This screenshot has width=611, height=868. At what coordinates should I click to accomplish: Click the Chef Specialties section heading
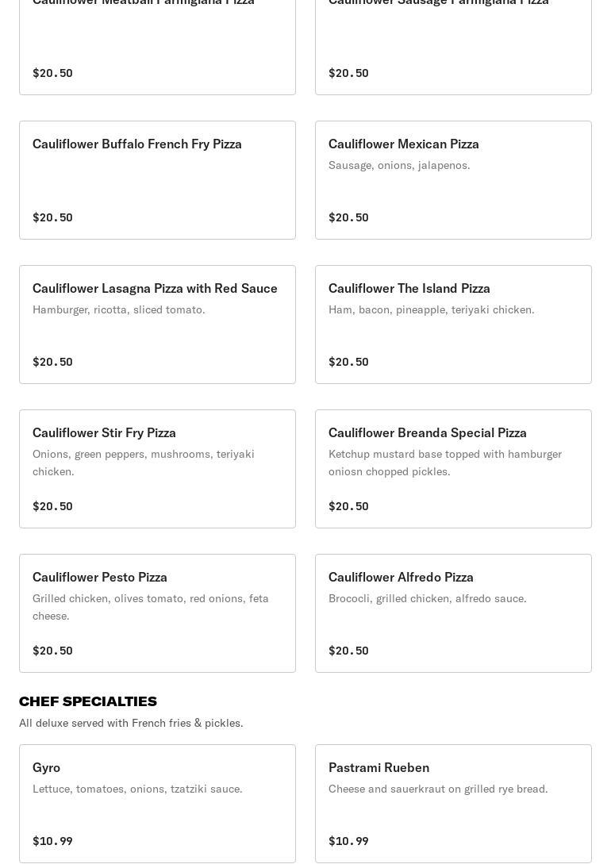click(88, 701)
